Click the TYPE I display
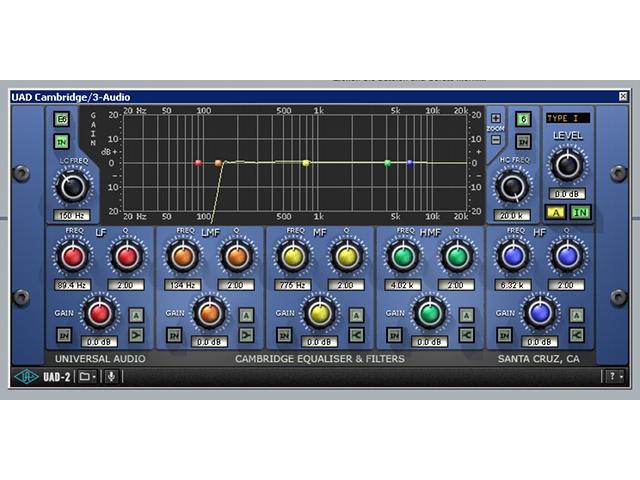 coord(568,118)
